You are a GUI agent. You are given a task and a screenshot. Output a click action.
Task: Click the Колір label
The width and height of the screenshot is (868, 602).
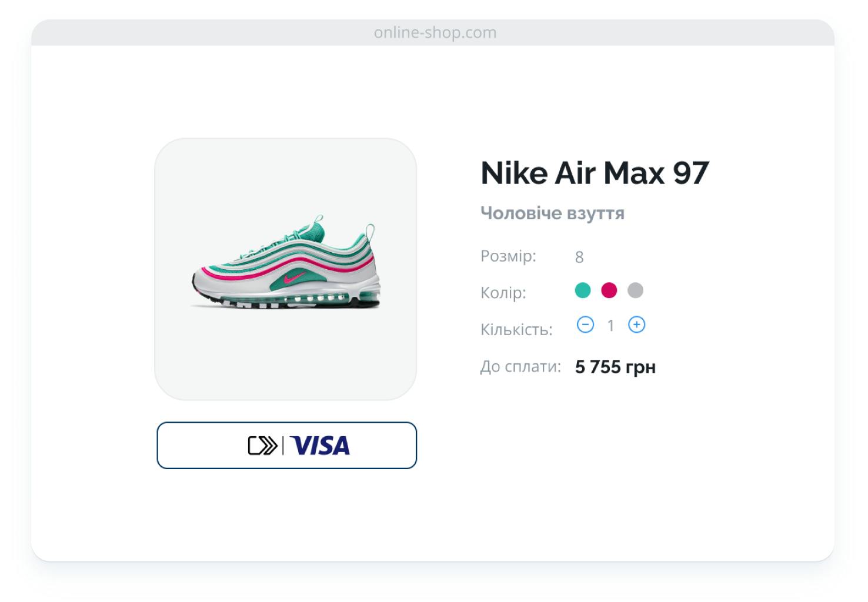[503, 293]
